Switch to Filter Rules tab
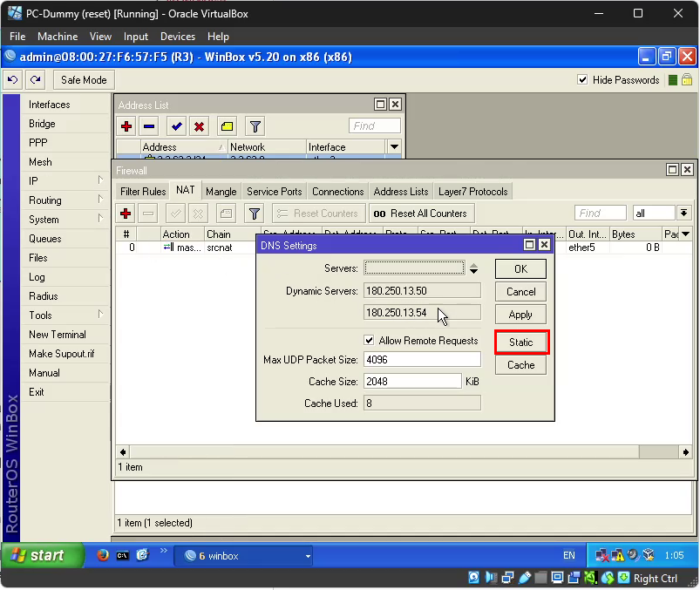 (x=143, y=192)
